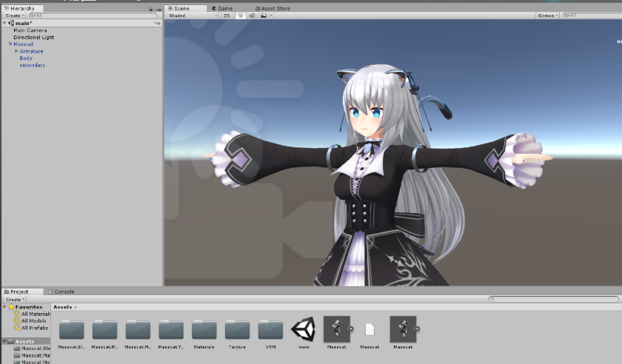Select the Texture folder icon
Image resolution: width=622 pixels, height=364 pixels.
(x=237, y=329)
